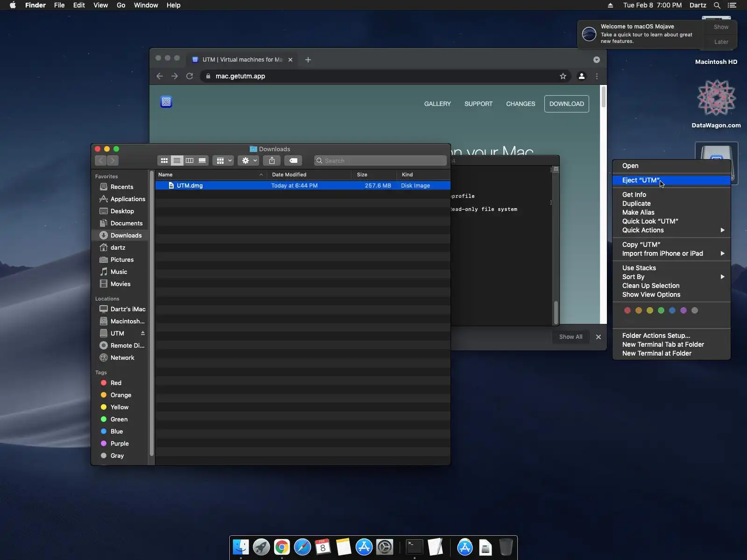This screenshot has height=560, width=747.
Task: Expand Import from iPhone or iPad submenu
Action: tap(671, 253)
